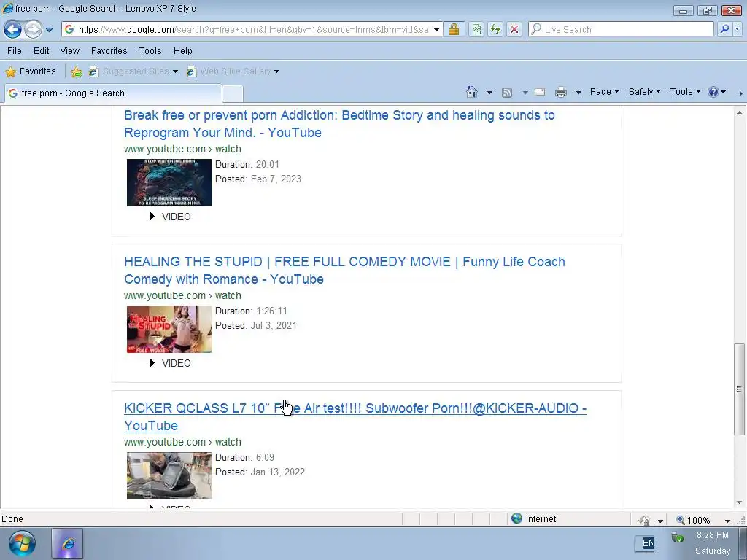Open the Safety command bar menu
747x560 pixels.
[x=645, y=91]
